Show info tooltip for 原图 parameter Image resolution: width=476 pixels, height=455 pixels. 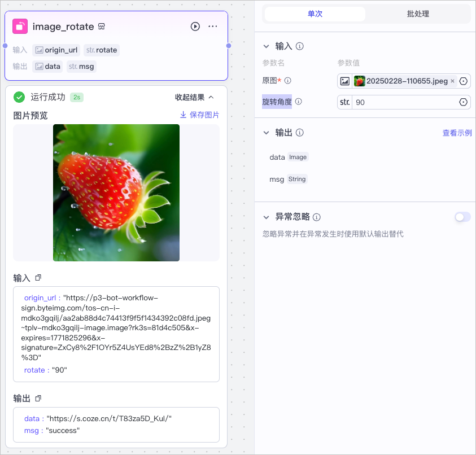[287, 80]
